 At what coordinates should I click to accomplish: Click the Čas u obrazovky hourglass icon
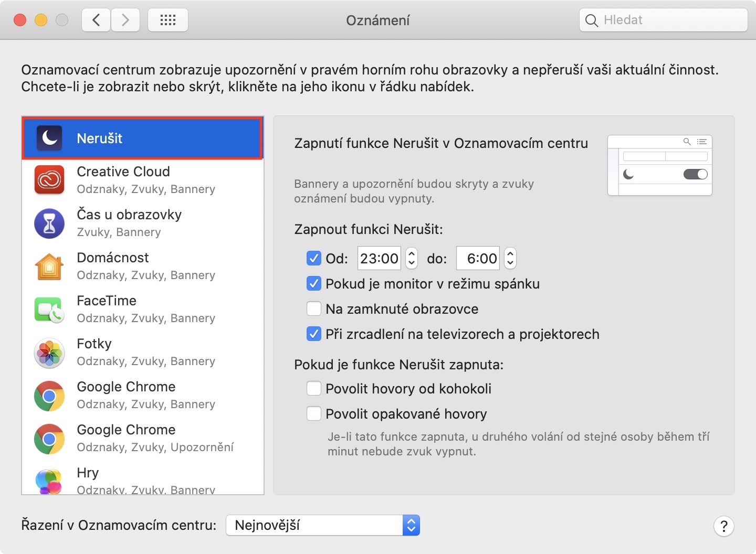click(49, 223)
